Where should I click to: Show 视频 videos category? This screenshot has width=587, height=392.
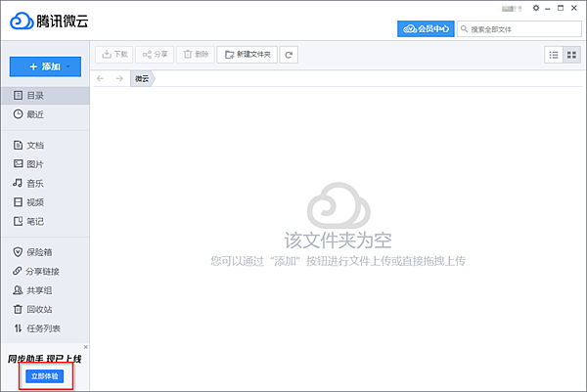coord(45,202)
